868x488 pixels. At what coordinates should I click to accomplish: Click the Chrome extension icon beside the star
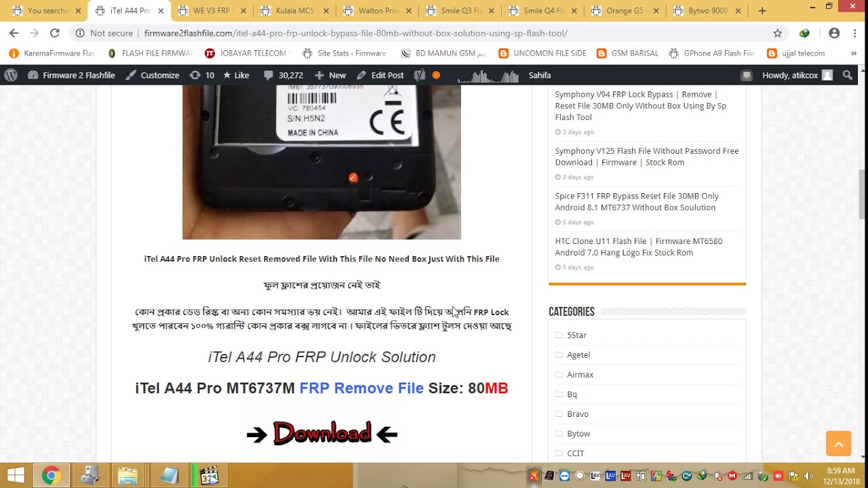804,33
